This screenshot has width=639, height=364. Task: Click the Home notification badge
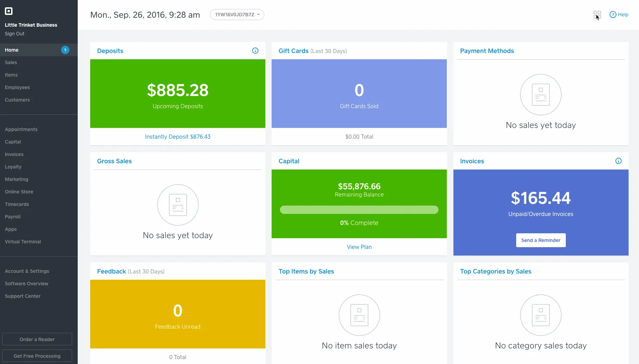click(65, 50)
